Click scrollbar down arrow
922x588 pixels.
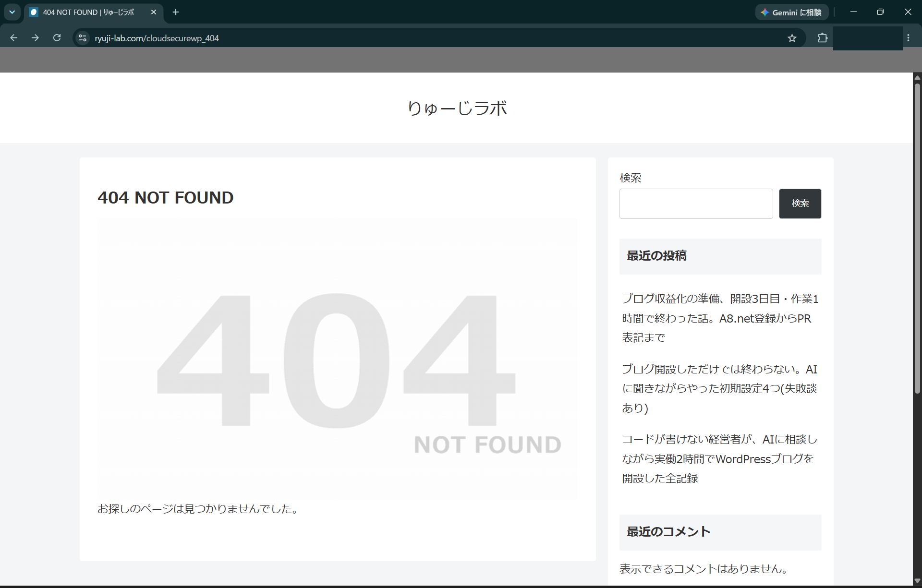(917, 581)
